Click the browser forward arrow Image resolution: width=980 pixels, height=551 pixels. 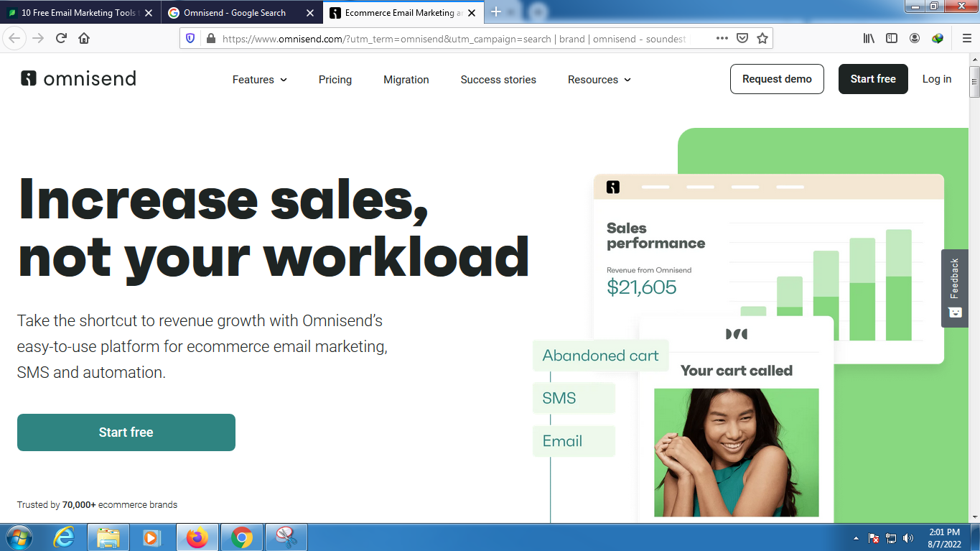pyautogui.click(x=38, y=39)
